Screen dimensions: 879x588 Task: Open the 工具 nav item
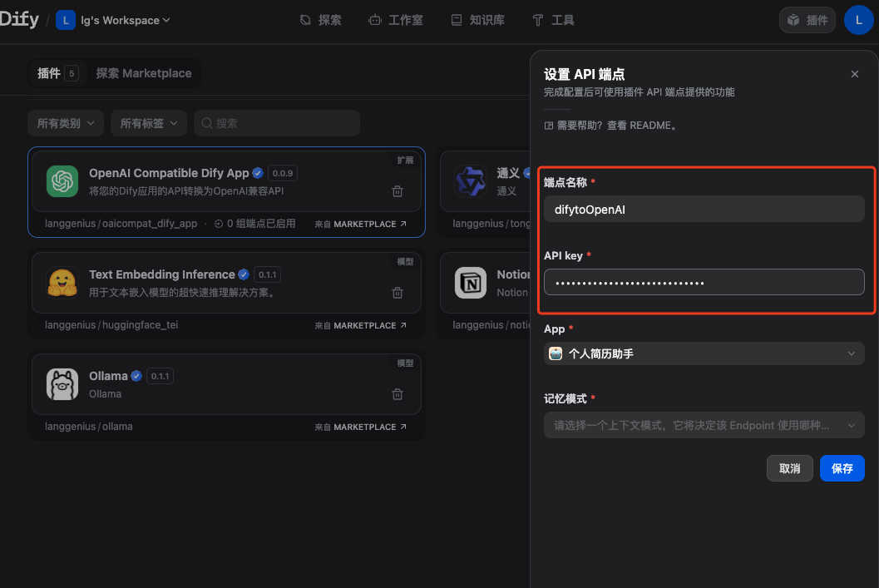click(553, 21)
